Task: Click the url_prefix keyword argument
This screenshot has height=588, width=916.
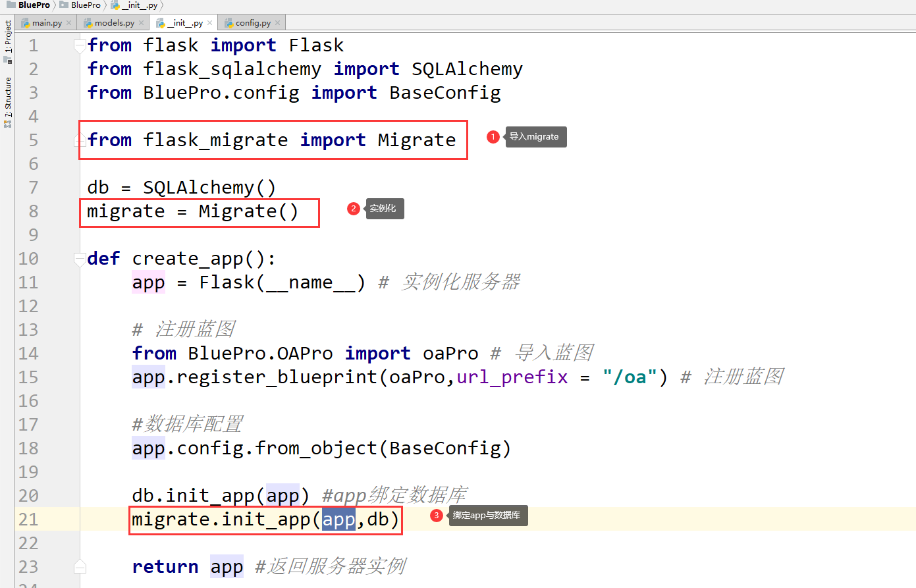Action: (512, 377)
